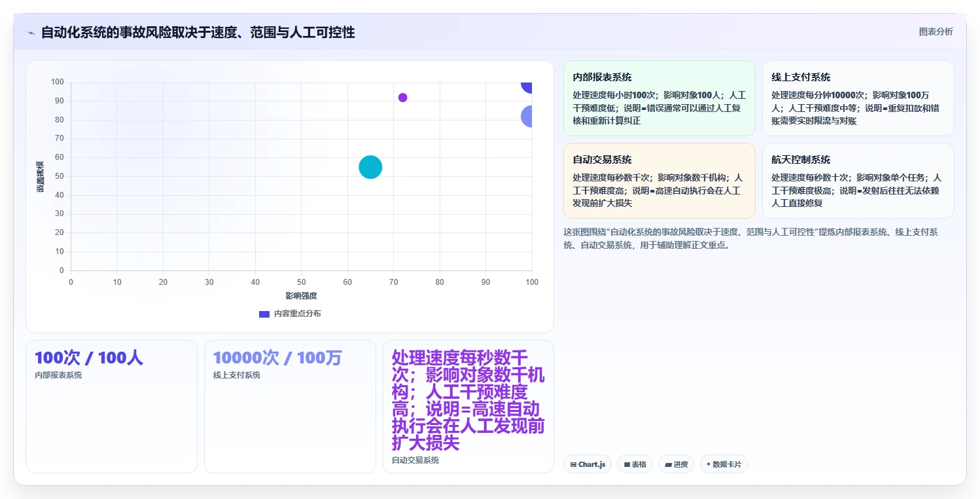Screen dimensions: 980x499
Task: Click the 自动交易系统 heading in the orange card
Action: 602,160
